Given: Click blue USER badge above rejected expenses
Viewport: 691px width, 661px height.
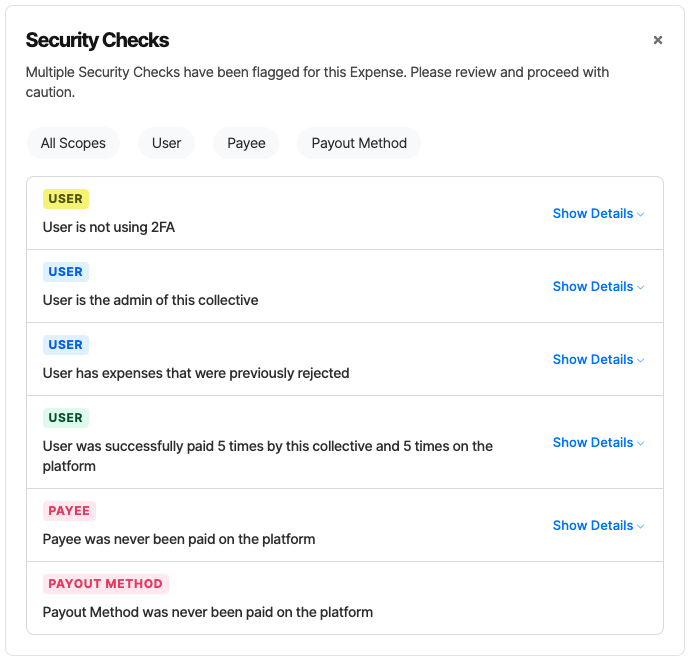Looking at the screenshot, I should click(x=66, y=345).
